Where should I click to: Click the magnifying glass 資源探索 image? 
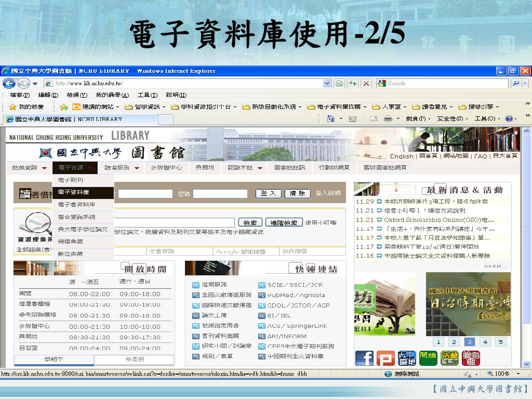coord(35,224)
